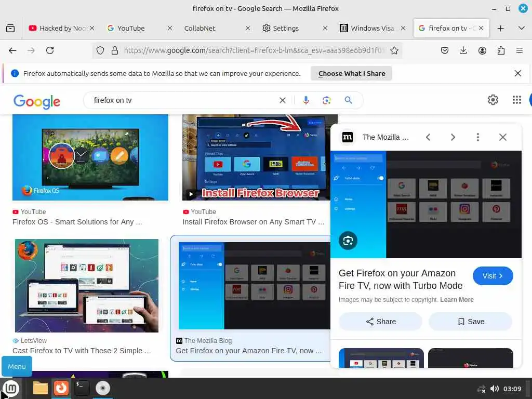Open Google apps grid
This screenshot has width=532, height=399.
517,100
